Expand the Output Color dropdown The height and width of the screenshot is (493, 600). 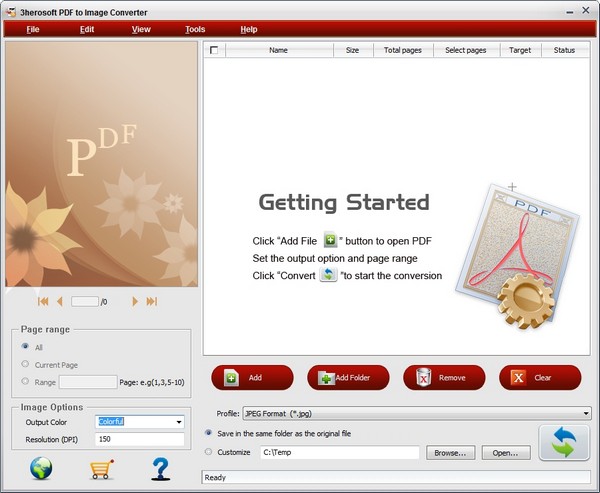click(x=179, y=422)
